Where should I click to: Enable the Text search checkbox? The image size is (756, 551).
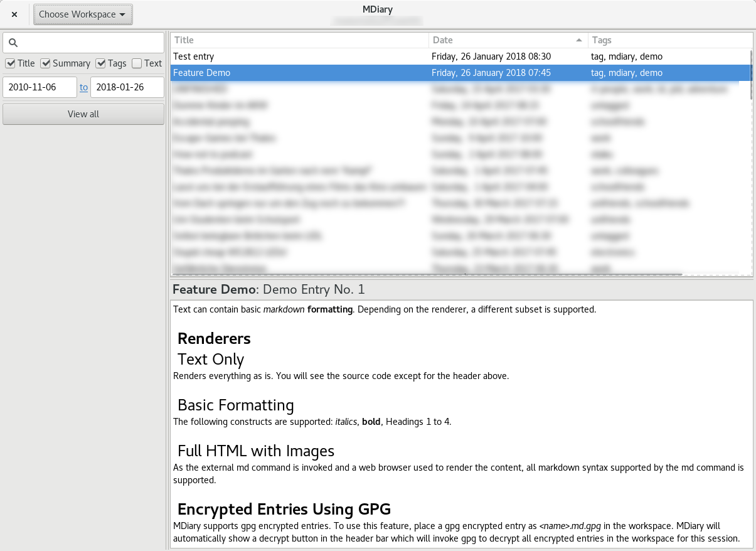(137, 63)
